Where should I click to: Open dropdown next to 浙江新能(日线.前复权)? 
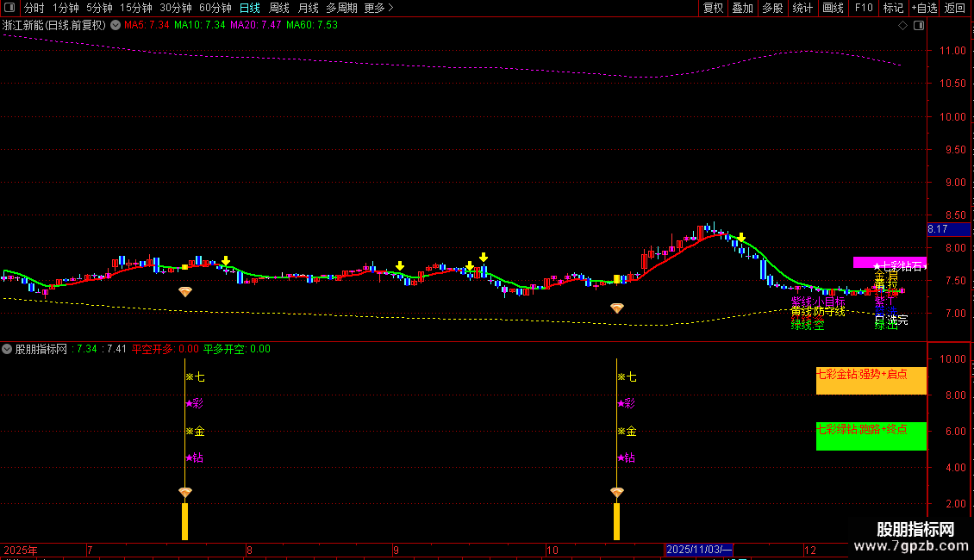pyautogui.click(x=116, y=26)
